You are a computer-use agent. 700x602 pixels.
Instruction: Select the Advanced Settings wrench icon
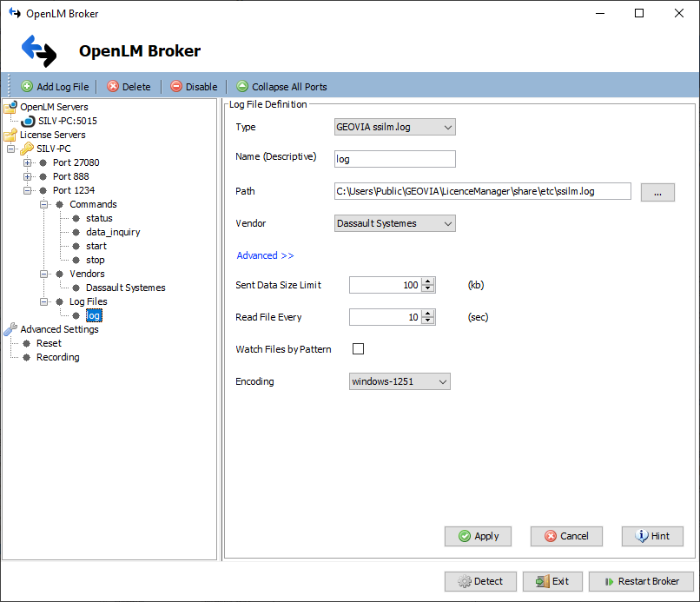coord(10,329)
